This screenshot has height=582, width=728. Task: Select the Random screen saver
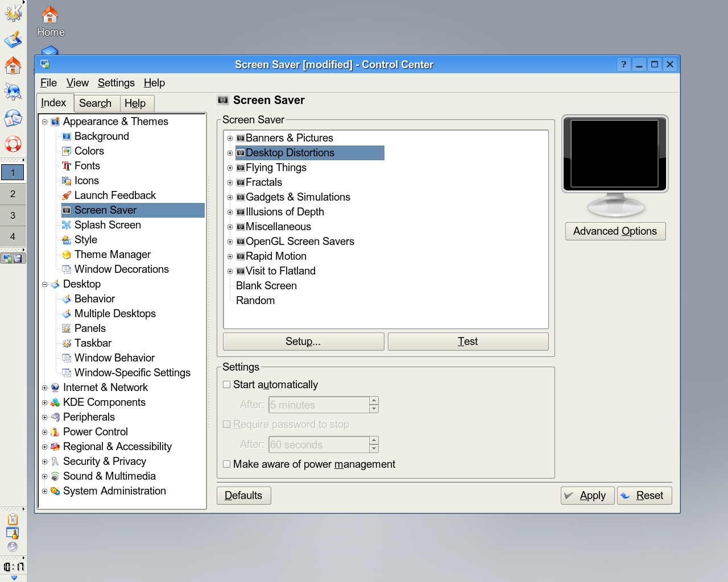(x=255, y=301)
